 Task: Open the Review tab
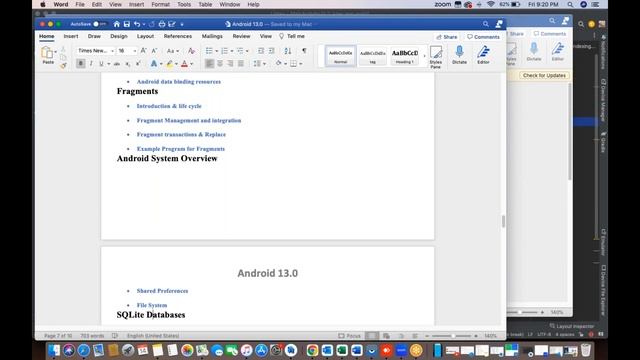[x=241, y=36]
